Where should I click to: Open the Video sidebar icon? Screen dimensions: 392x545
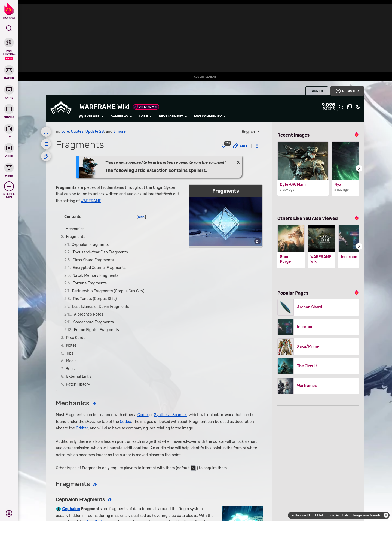pos(9,148)
